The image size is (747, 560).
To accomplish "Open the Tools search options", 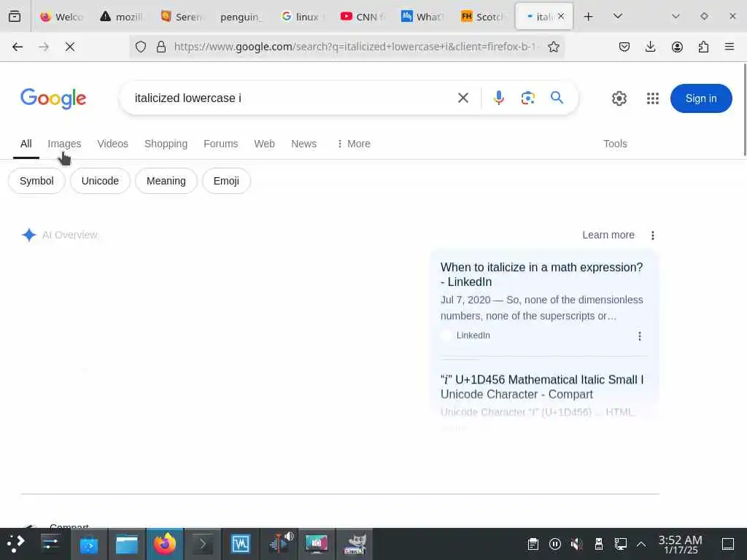I will pyautogui.click(x=615, y=144).
